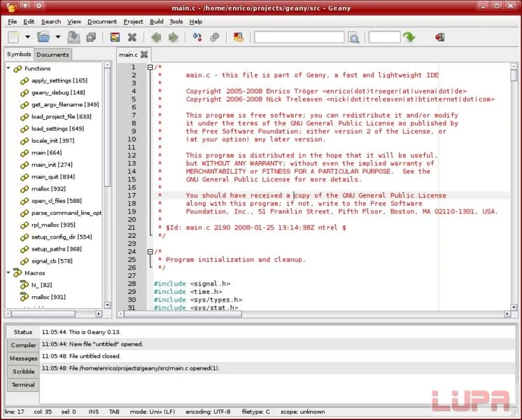
Task: Select load_settings [649] symbol
Action: coord(57,129)
